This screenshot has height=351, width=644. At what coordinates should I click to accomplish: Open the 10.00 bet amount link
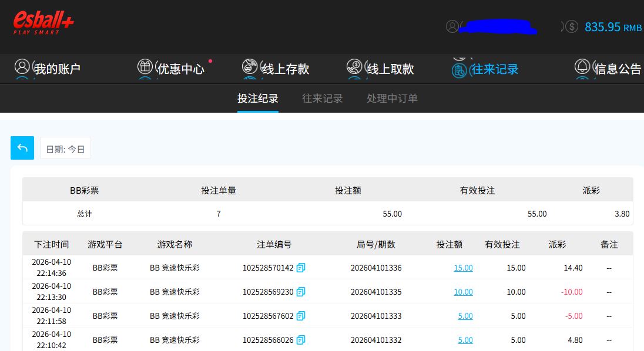coord(463,292)
